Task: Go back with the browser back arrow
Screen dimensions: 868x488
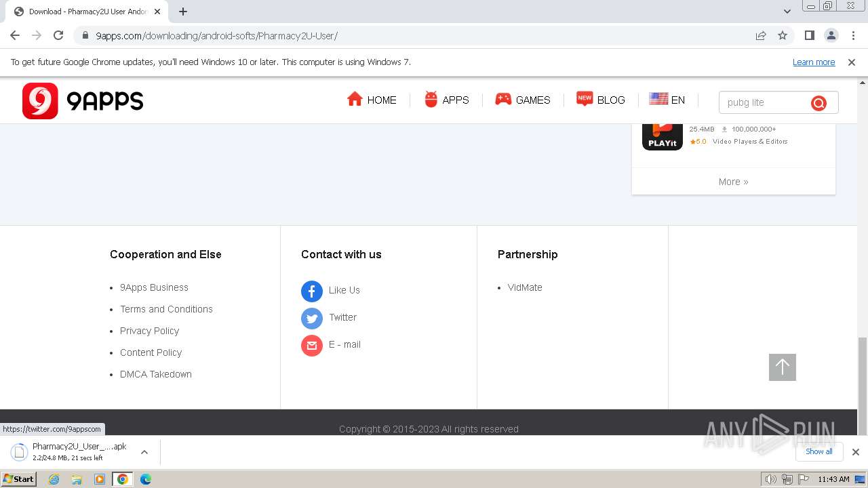Action: pos(15,35)
